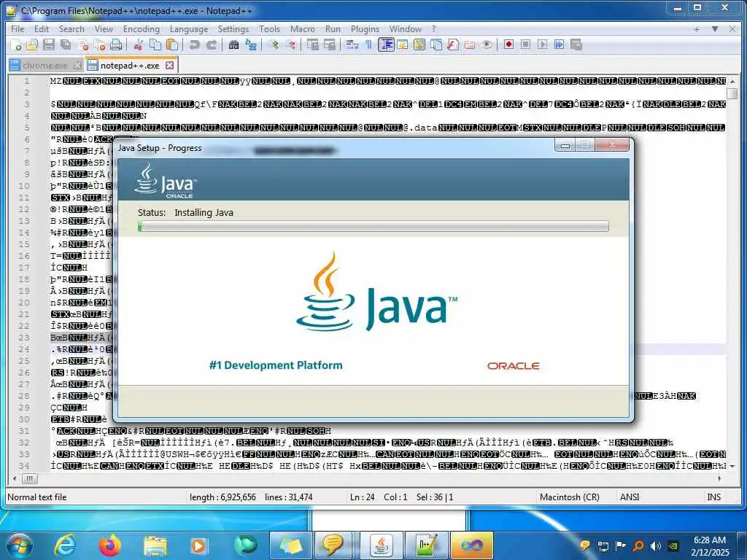Image resolution: width=747 pixels, height=560 pixels.
Task: Click the Cut scissors icon
Action: pyautogui.click(x=139, y=44)
